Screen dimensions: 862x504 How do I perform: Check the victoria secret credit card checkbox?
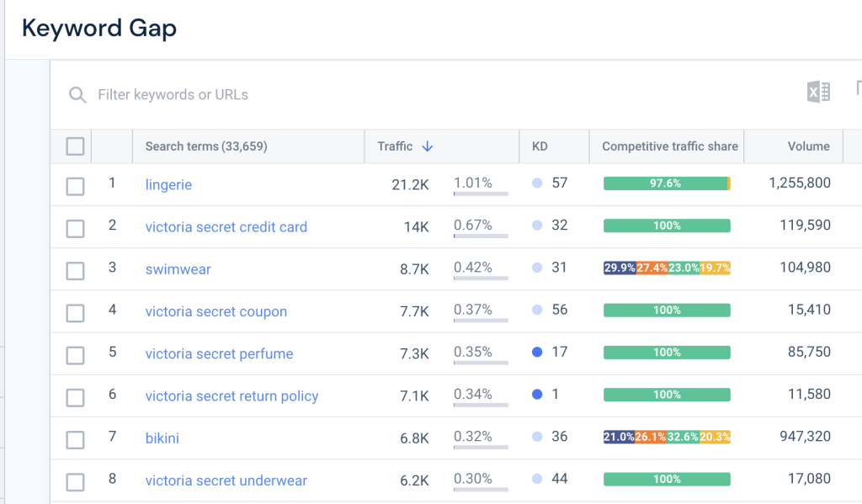tap(75, 229)
